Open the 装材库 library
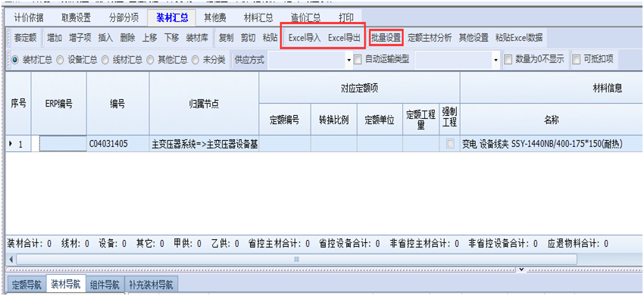 pyautogui.click(x=197, y=38)
